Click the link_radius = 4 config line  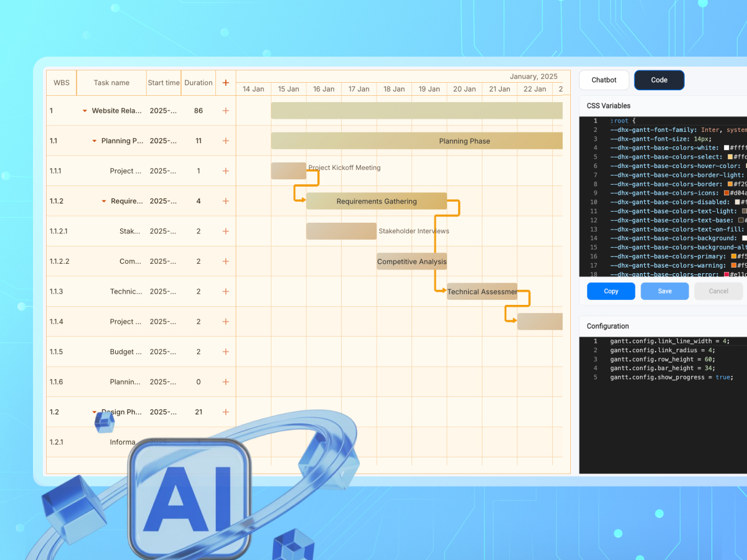[664, 350]
